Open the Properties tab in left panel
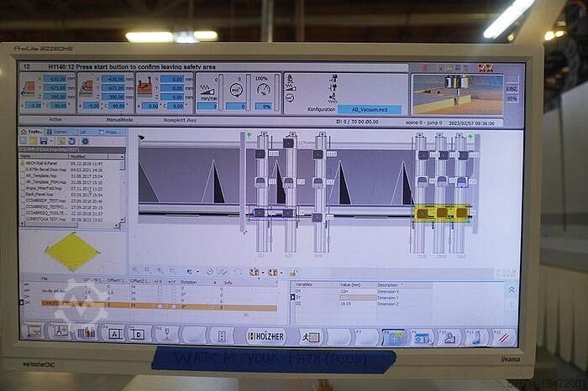The image size is (588, 391). tap(111, 132)
